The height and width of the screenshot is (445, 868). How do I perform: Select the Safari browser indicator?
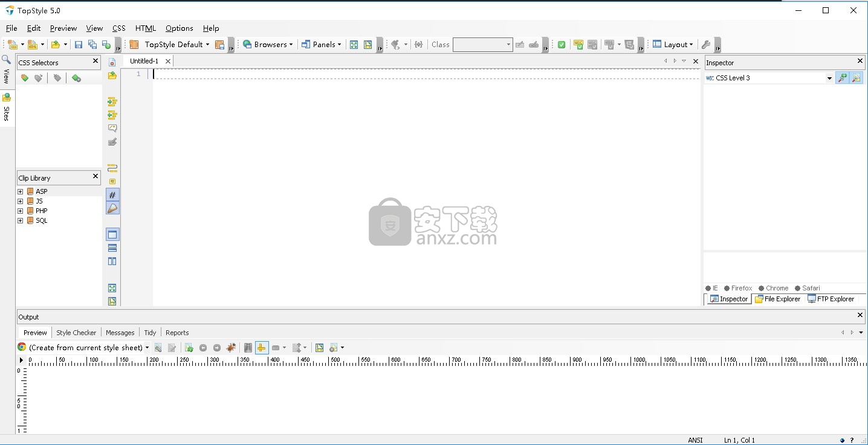point(808,288)
